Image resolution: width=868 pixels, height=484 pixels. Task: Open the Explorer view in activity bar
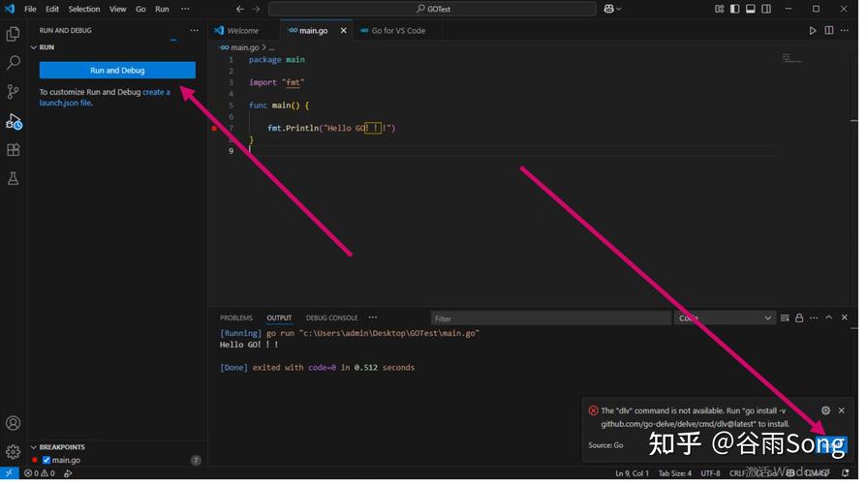pyautogui.click(x=13, y=34)
